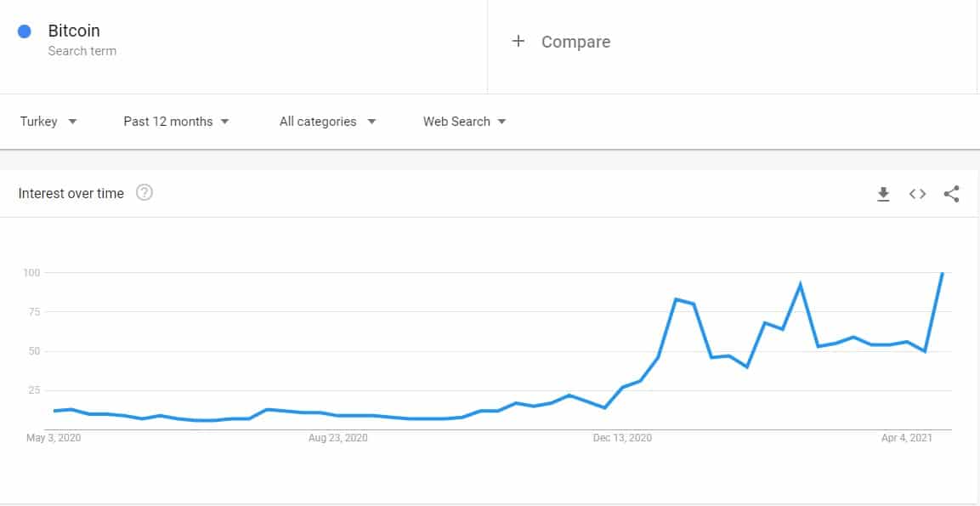Open the All categories dropdown
This screenshot has height=506, width=980.
coord(328,122)
